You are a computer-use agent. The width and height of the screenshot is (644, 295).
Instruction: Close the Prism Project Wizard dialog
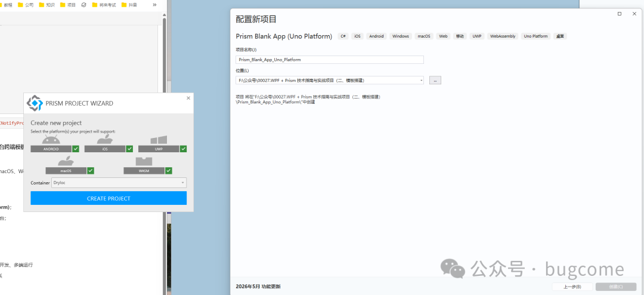click(188, 98)
